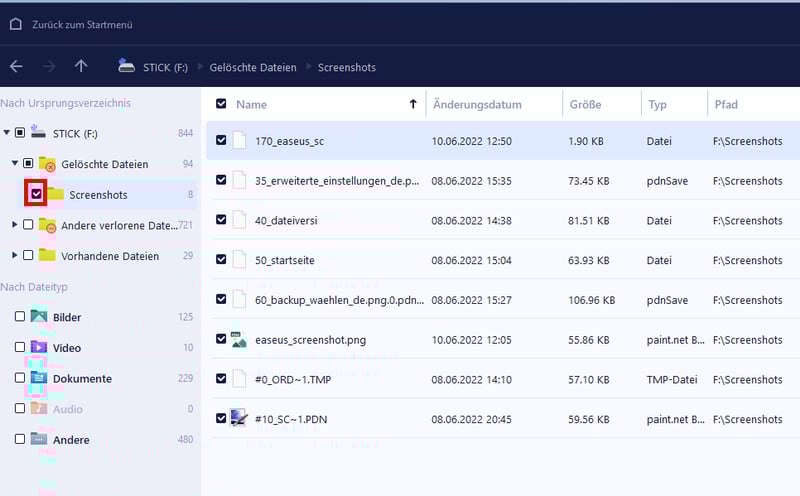Select the 50_startseite file row

coord(500,260)
